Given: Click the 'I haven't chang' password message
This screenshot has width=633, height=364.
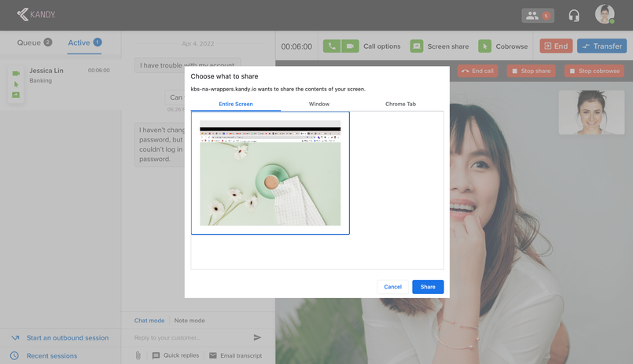Looking at the screenshot, I should click(x=160, y=145).
